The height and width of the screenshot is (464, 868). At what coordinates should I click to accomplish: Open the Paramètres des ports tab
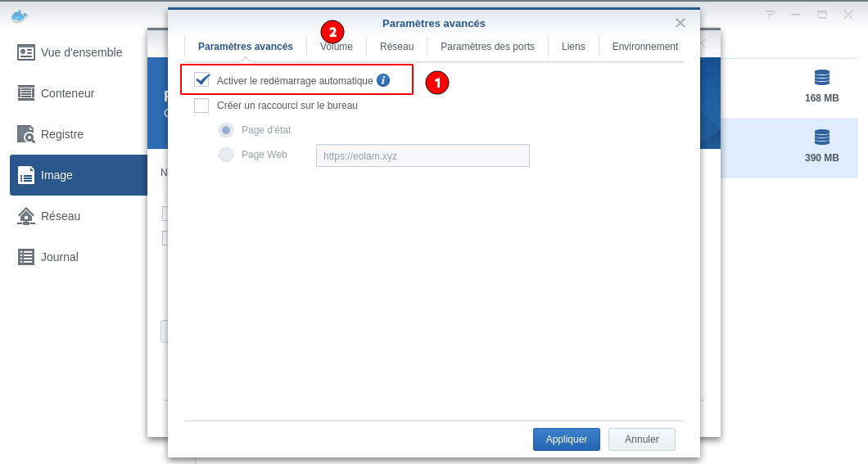click(487, 47)
